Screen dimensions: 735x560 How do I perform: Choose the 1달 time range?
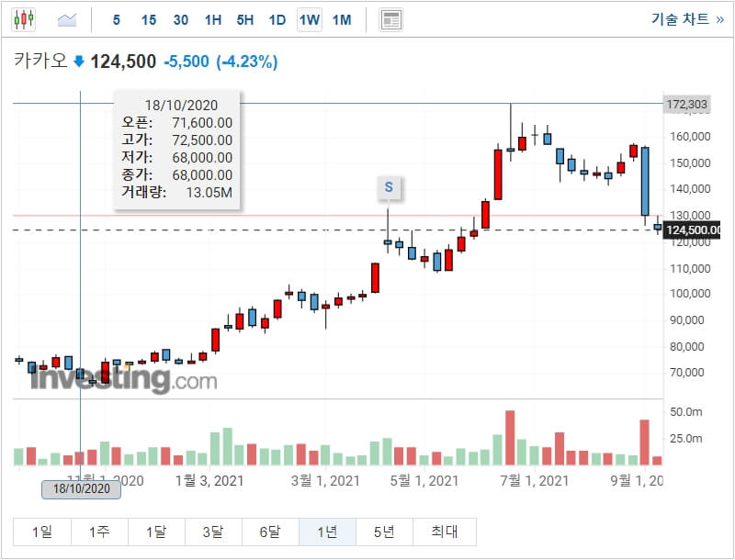pyautogui.click(x=156, y=532)
